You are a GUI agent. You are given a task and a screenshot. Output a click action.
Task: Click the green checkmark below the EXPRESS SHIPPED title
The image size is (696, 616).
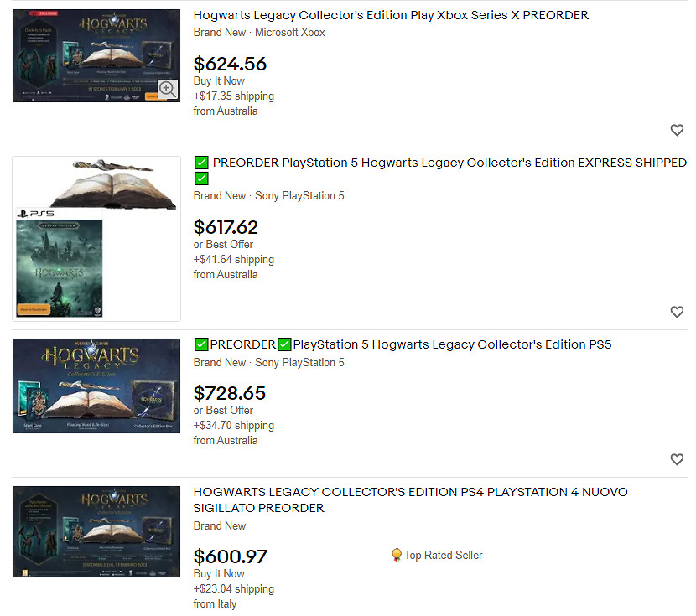[x=201, y=179]
